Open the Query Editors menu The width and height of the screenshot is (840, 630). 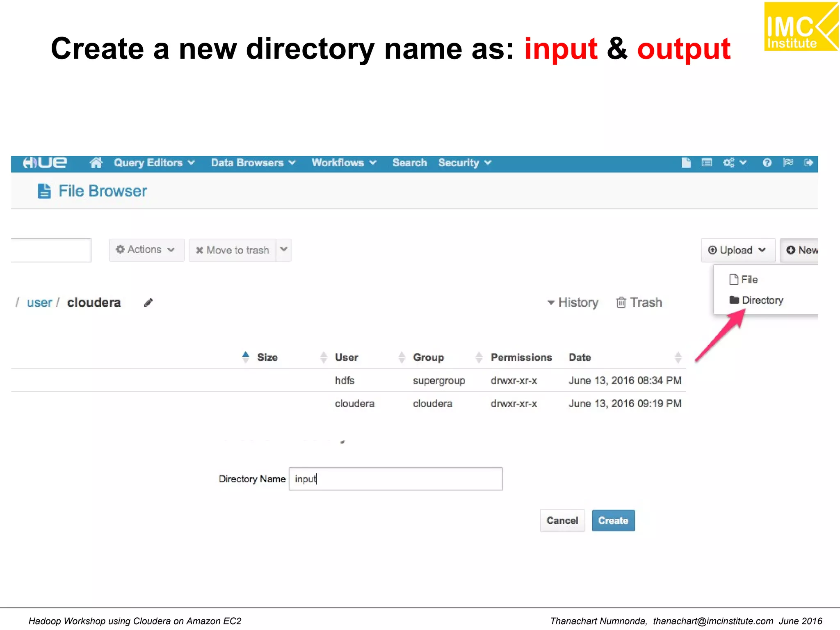tap(154, 163)
